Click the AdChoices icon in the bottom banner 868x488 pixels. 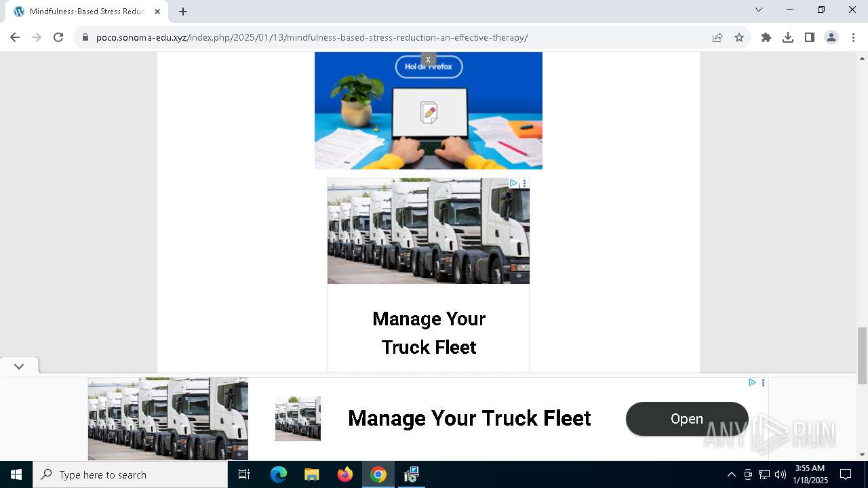(x=752, y=382)
